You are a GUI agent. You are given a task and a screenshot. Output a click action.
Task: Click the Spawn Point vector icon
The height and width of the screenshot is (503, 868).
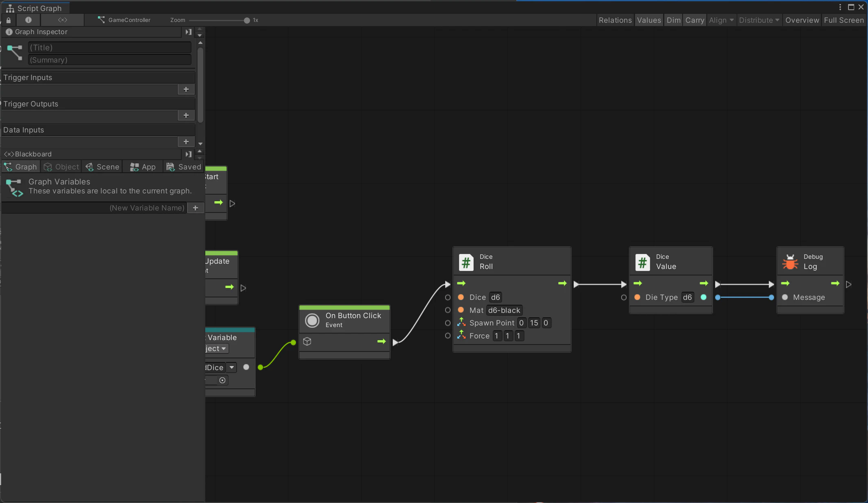[x=461, y=323]
